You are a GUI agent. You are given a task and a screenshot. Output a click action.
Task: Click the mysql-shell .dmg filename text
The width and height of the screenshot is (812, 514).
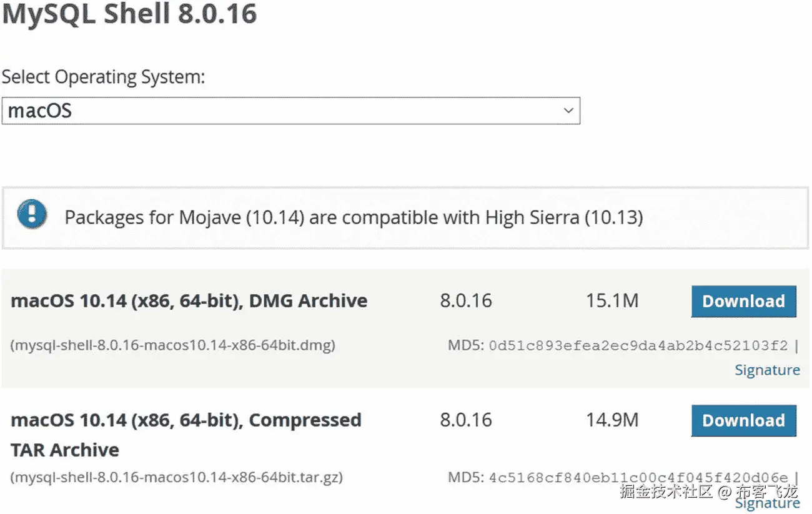pos(173,345)
